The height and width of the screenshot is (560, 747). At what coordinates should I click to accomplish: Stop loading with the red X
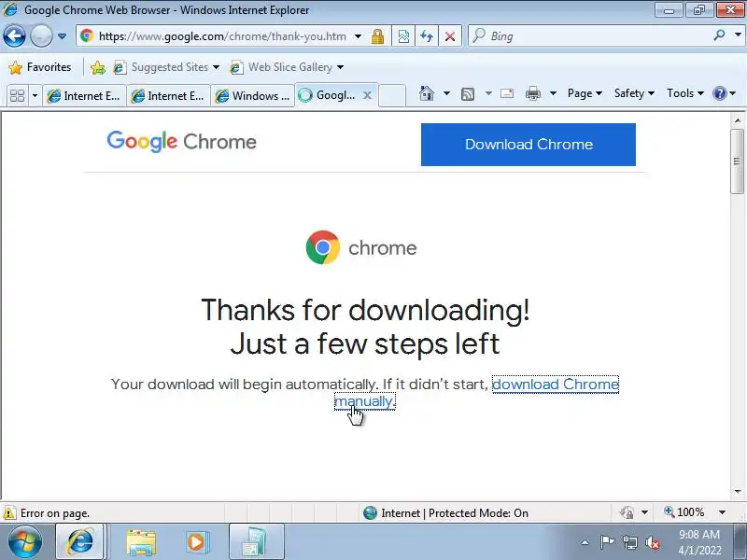tap(449, 36)
